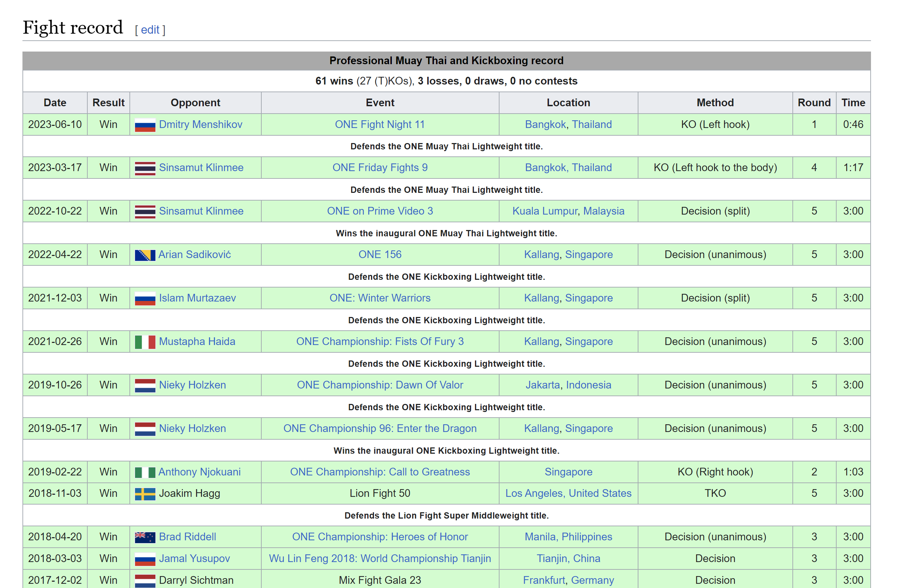Click the Opponent column header

pyautogui.click(x=195, y=103)
